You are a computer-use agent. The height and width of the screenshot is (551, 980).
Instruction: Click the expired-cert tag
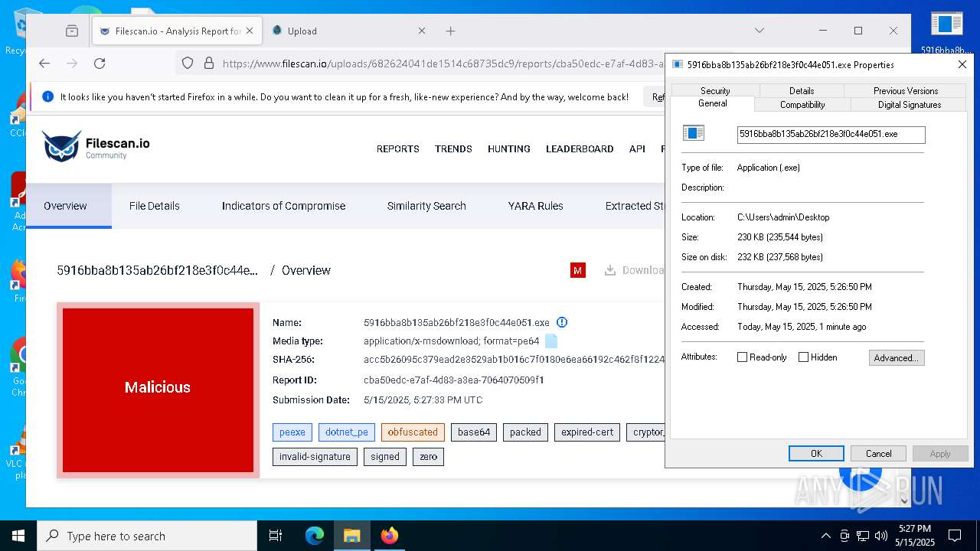point(587,432)
